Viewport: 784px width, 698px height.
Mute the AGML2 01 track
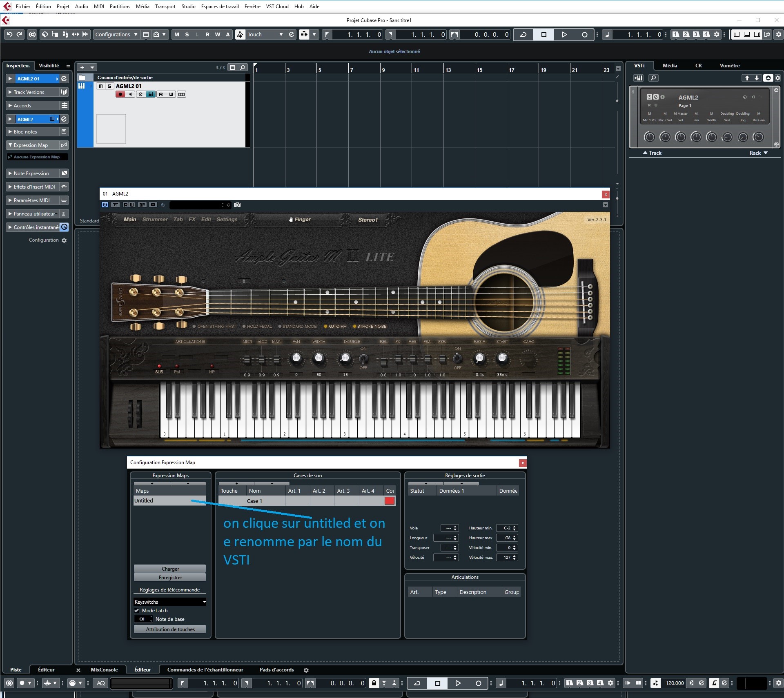pyautogui.click(x=100, y=86)
